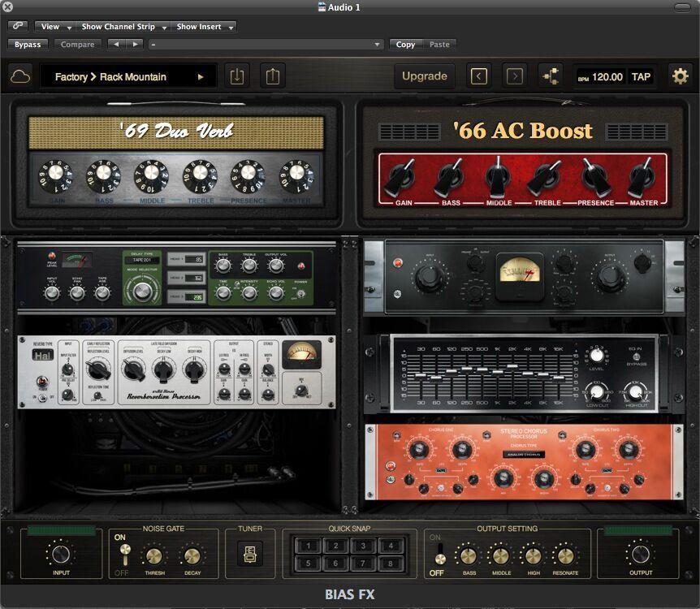Select Quick Snap slot 6
The image size is (700, 609).
point(335,563)
